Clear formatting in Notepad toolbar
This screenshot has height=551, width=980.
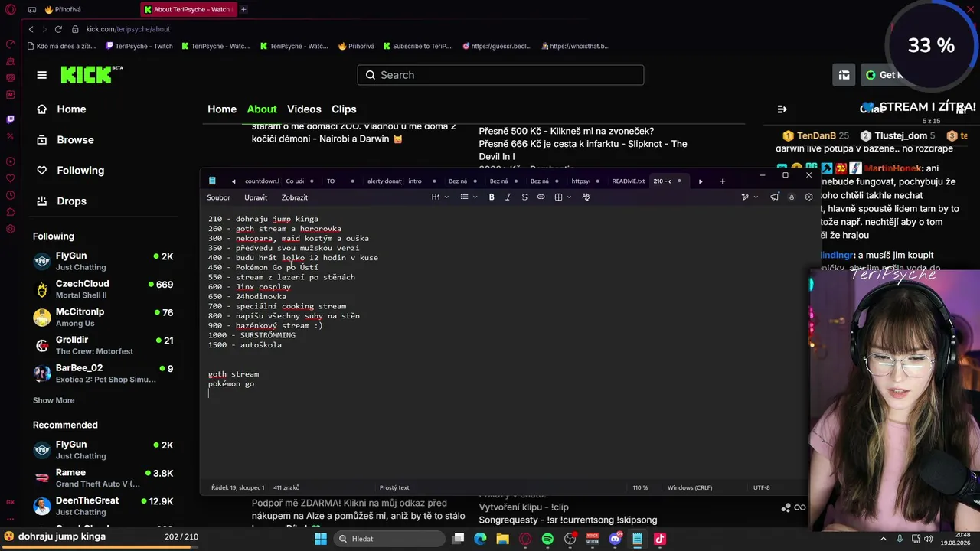pyautogui.click(x=586, y=197)
